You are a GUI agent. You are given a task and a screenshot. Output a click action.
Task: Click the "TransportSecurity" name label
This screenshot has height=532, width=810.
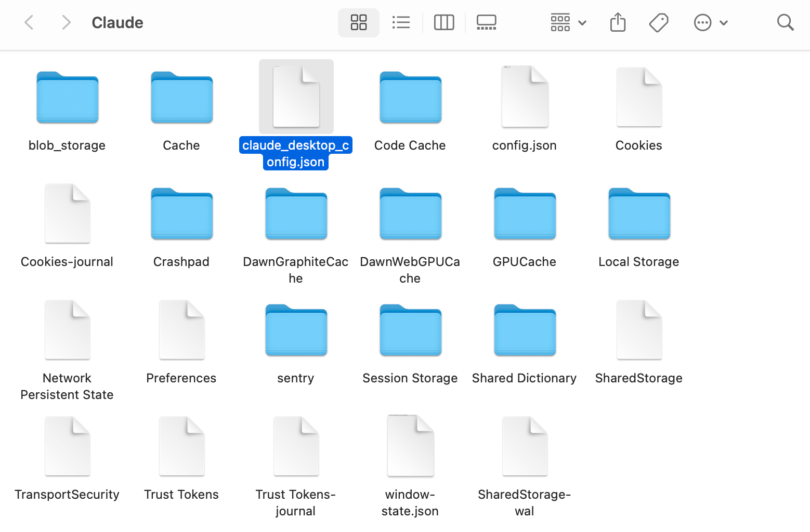(x=67, y=495)
